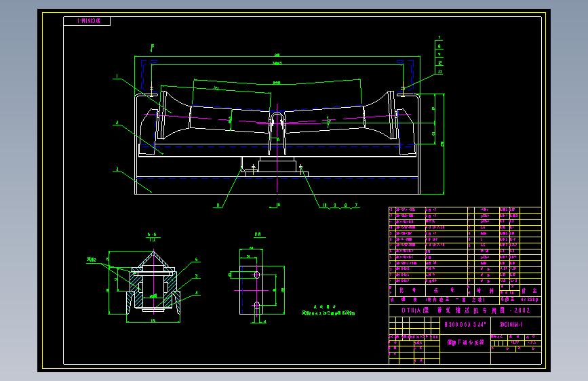
Task: Click the "90C16IM-1" drawing number in title block
Action: [511, 324]
